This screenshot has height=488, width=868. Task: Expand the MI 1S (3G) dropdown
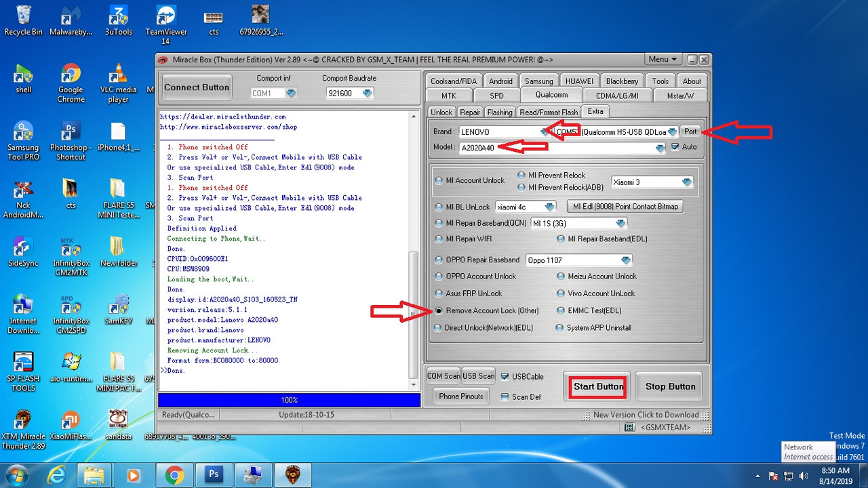click(x=620, y=223)
